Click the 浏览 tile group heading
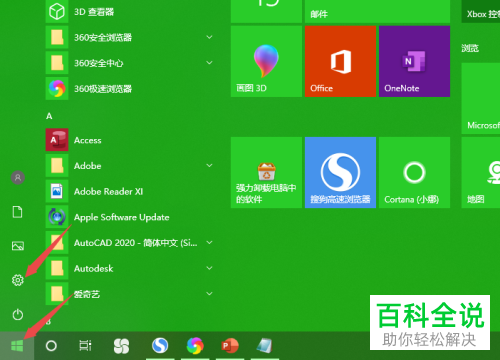500x360 pixels. [x=470, y=48]
